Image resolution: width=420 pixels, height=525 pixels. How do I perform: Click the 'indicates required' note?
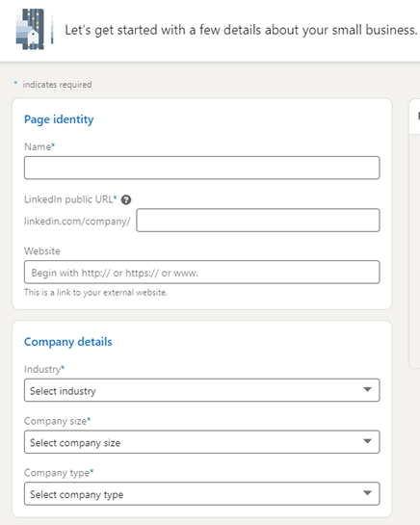pyautogui.click(x=57, y=85)
